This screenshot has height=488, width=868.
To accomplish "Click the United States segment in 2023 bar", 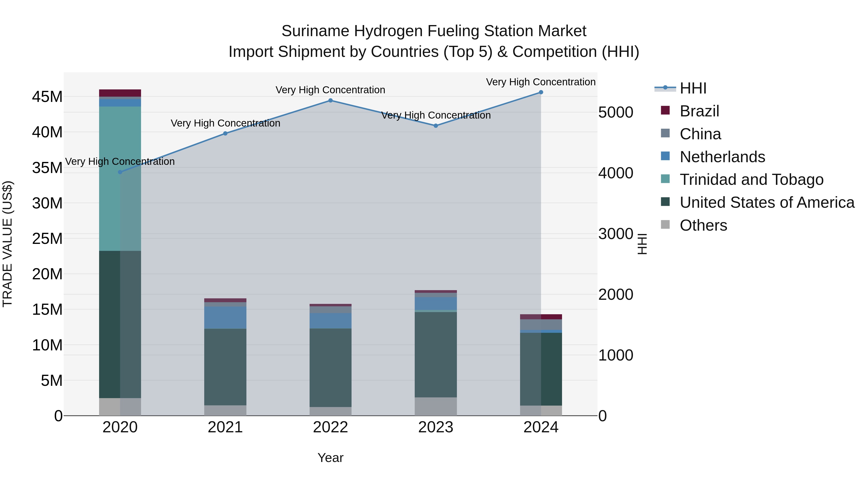I will tap(436, 355).
